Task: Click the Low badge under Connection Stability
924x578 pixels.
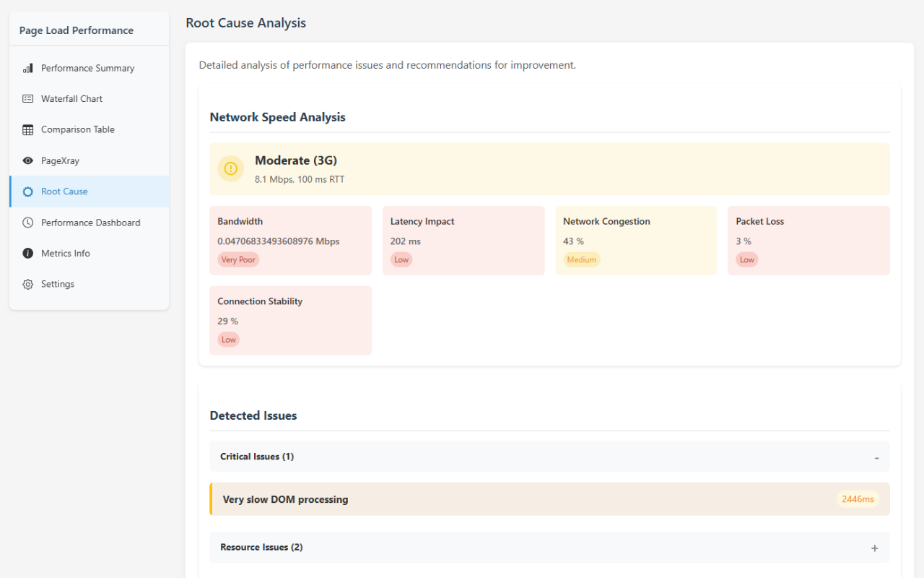Action: point(229,340)
